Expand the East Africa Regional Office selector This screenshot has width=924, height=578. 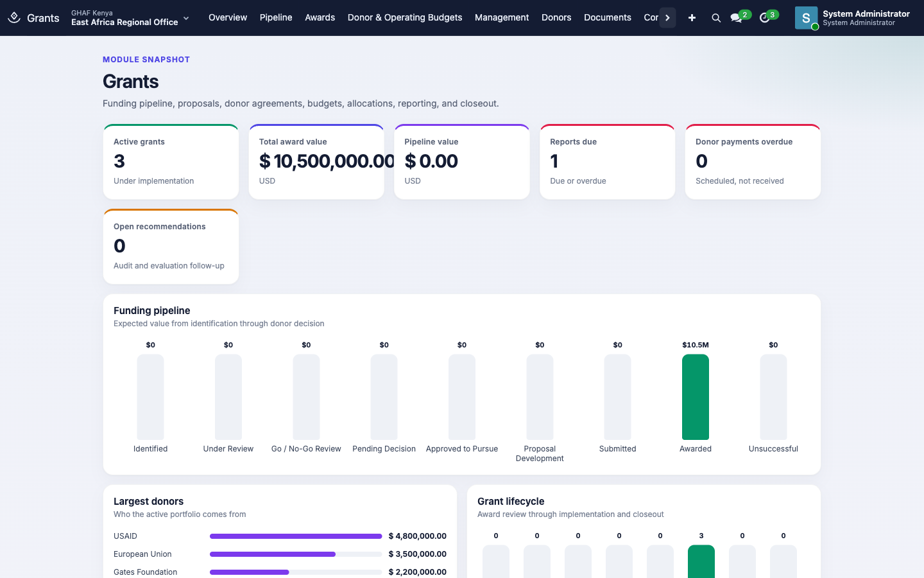130,18
